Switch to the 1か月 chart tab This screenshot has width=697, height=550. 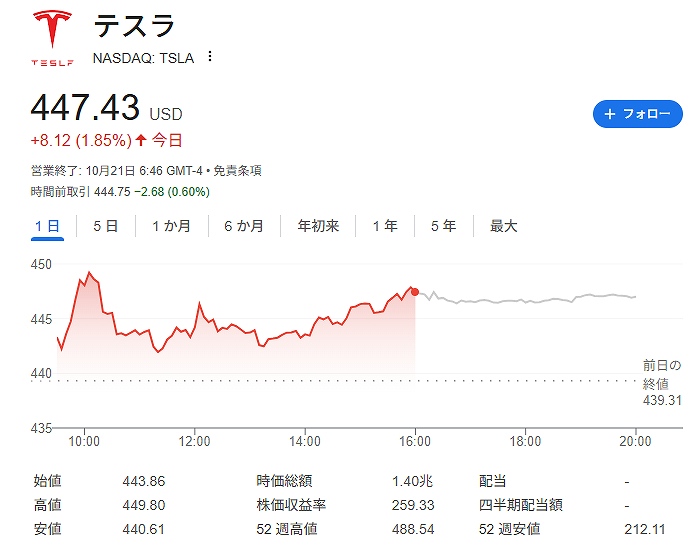coord(171,227)
